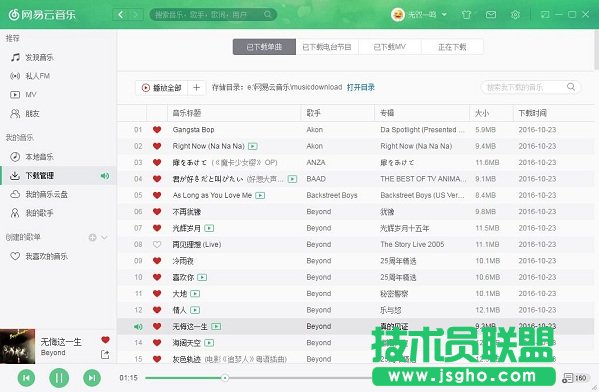Viewport: 599px width, 392px height.
Task: Open the settings gear icon
Action: pyautogui.click(x=515, y=15)
